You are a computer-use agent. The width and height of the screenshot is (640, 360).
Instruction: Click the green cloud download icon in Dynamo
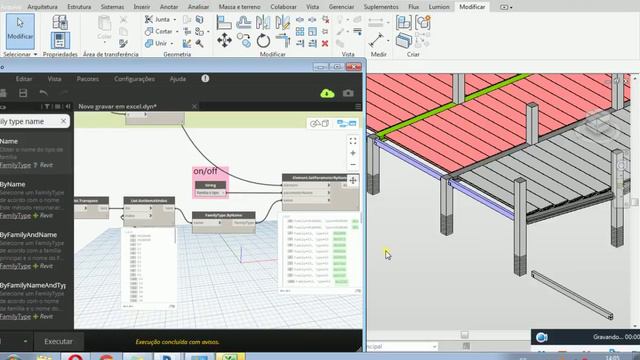(327, 93)
